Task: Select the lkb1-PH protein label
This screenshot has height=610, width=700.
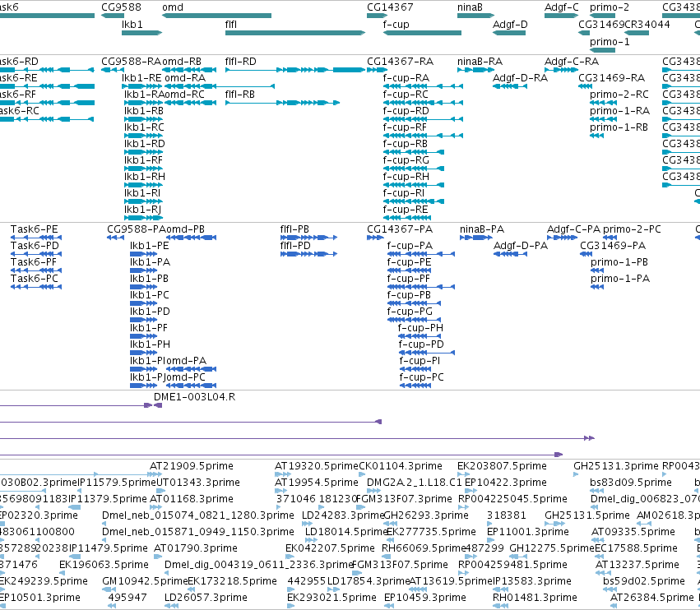Action: 150,344
